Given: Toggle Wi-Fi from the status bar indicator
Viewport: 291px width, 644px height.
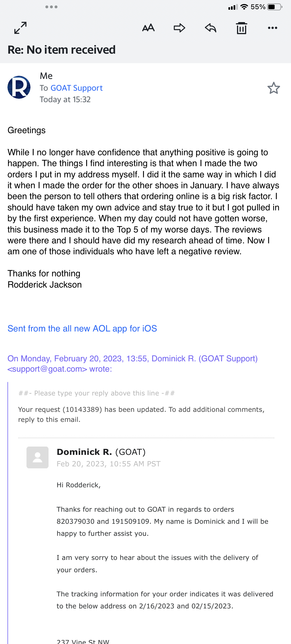Looking at the screenshot, I should click(x=244, y=7).
